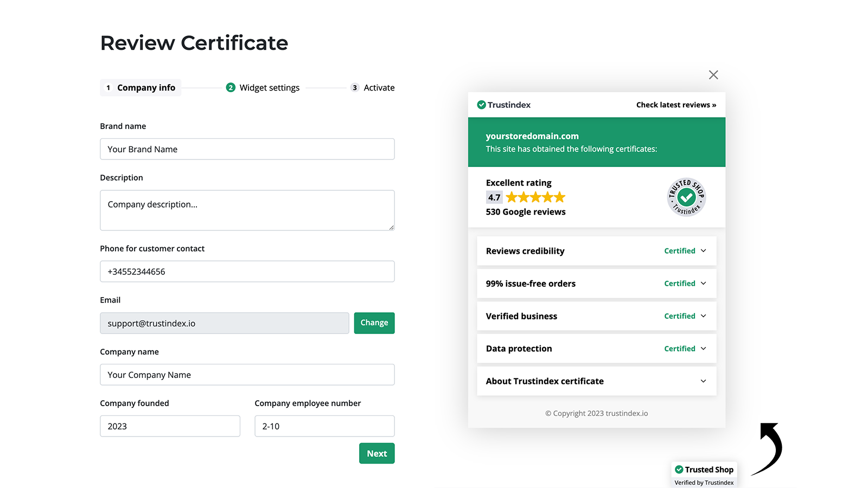Expand the 99% issue-free orders row

point(597,284)
